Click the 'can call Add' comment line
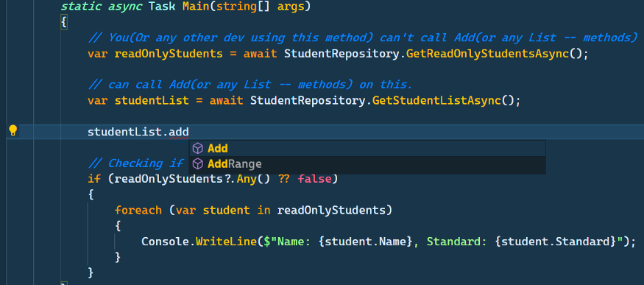 [x=250, y=85]
